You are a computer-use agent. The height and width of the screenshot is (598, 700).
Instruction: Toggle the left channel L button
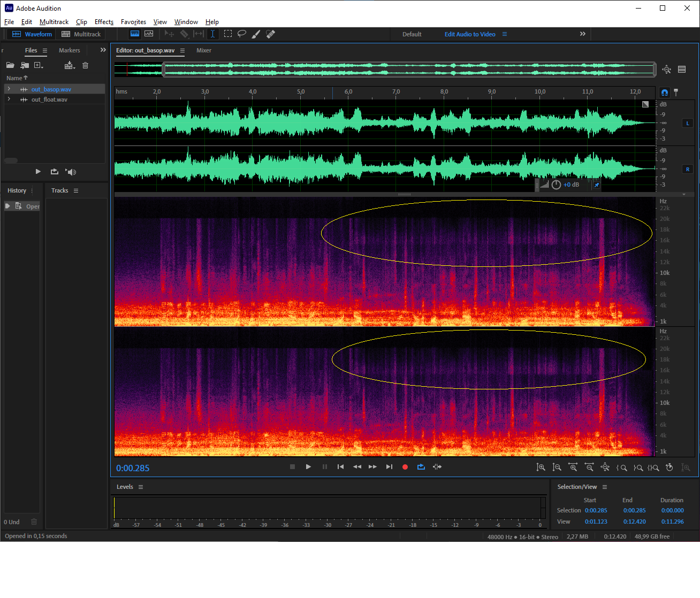688,123
